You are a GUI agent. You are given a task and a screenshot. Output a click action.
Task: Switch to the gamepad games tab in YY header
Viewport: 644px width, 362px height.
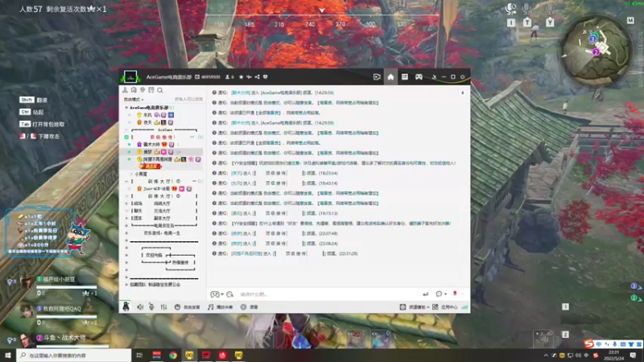pos(419,76)
